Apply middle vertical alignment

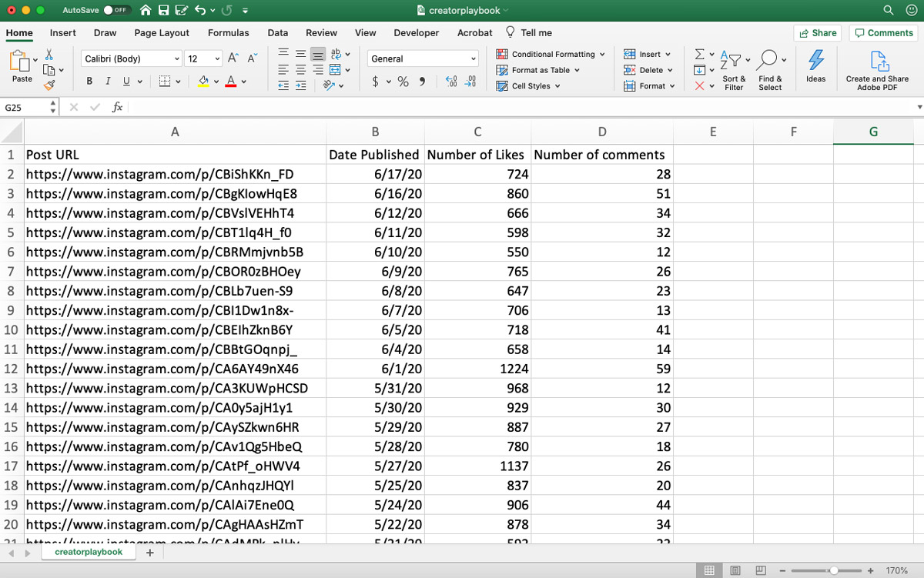300,54
